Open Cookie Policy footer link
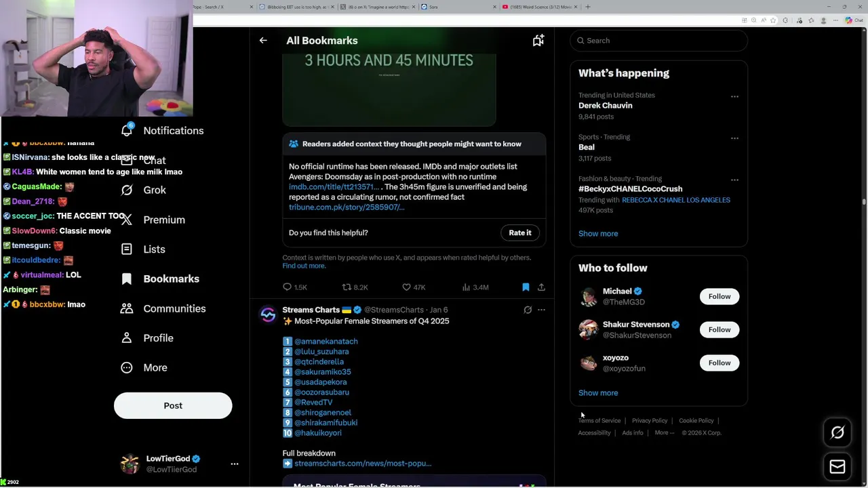This screenshot has width=868, height=488. (696, 421)
